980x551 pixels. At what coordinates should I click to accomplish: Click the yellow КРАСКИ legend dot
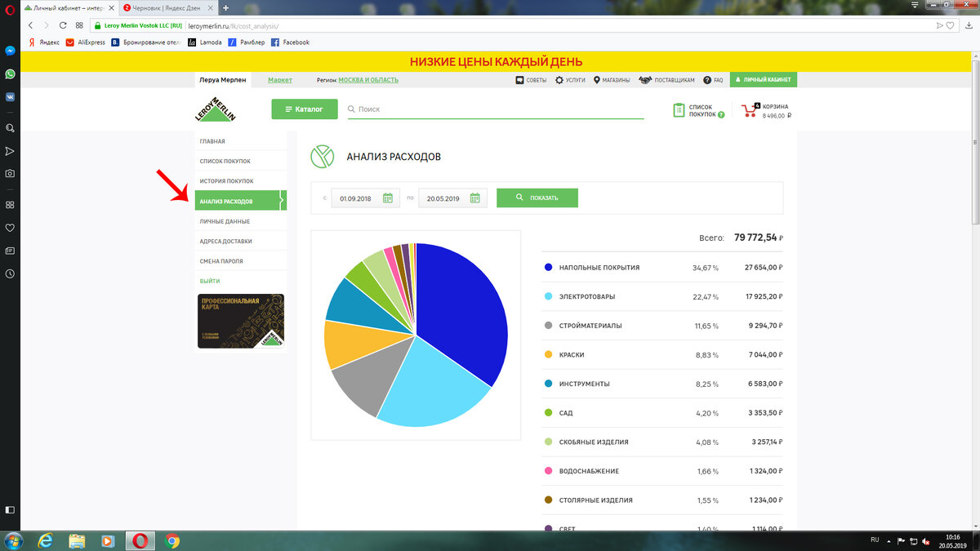point(548,354)
